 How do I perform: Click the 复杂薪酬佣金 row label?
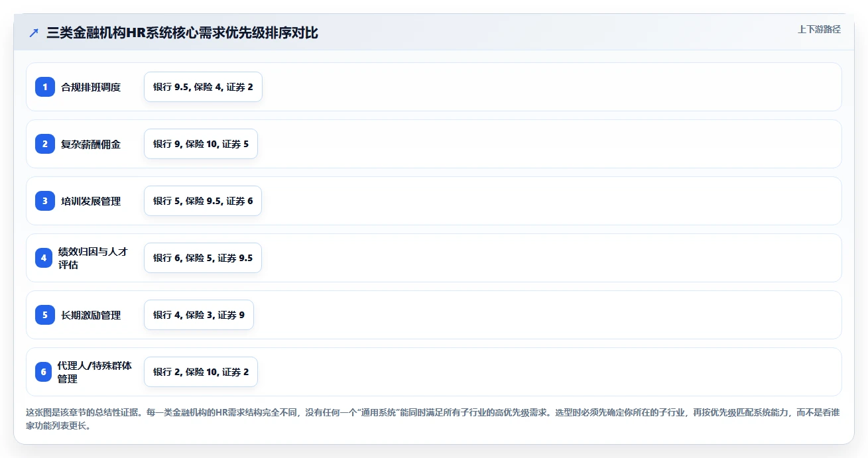click(91, 144)
